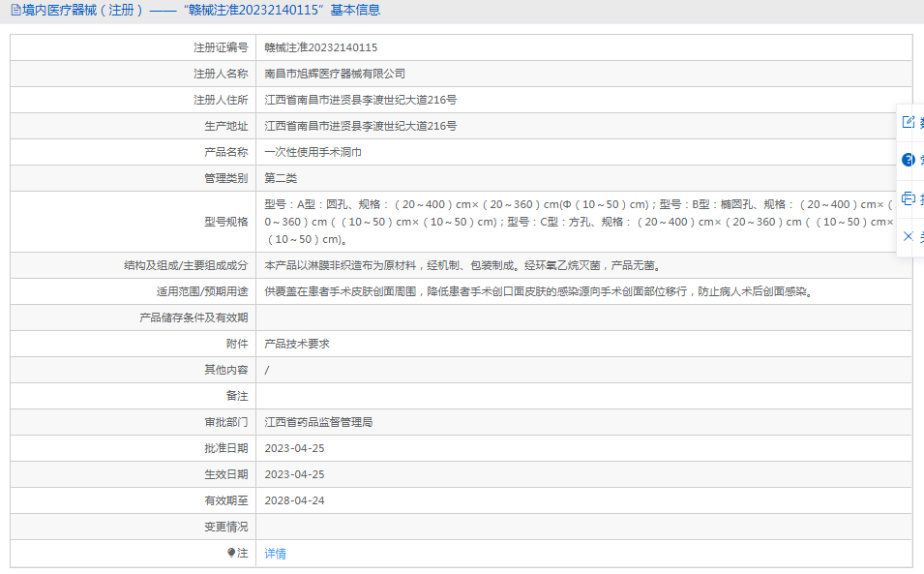Click the 其他内容 label

tap(226, 370)
